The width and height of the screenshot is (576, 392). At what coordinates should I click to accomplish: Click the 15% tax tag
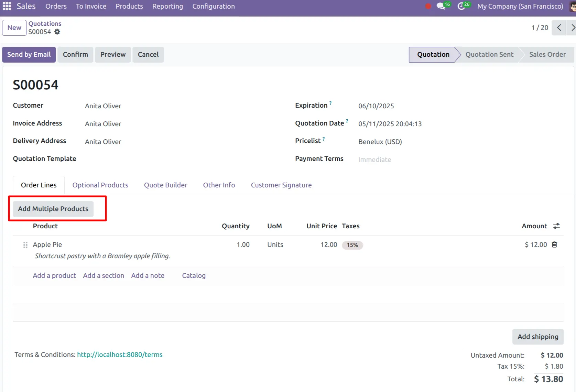(352, 245)
